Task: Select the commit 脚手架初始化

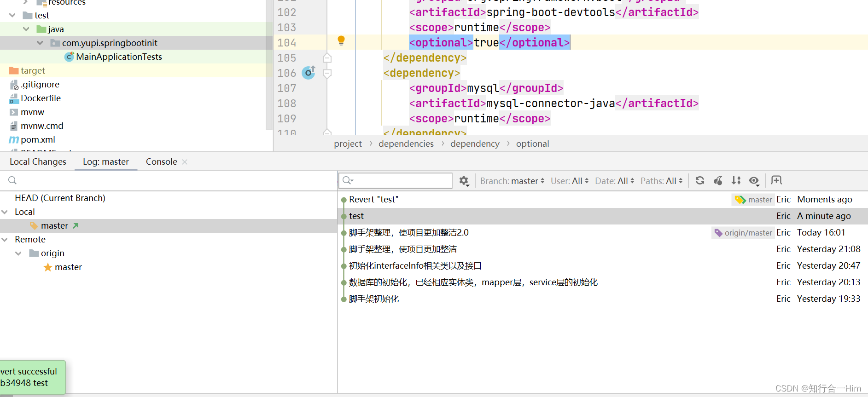Action: [603, 299]
